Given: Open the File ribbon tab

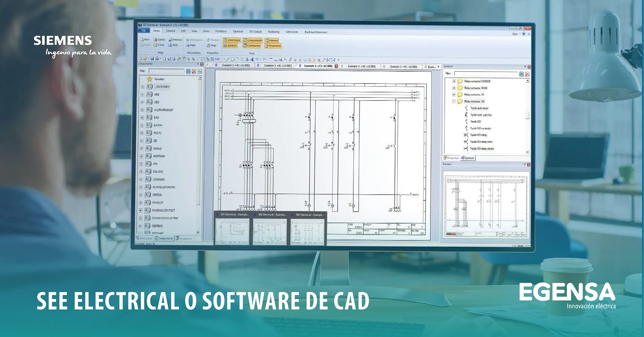Looking at the screenshot, I should click(144, 30).
